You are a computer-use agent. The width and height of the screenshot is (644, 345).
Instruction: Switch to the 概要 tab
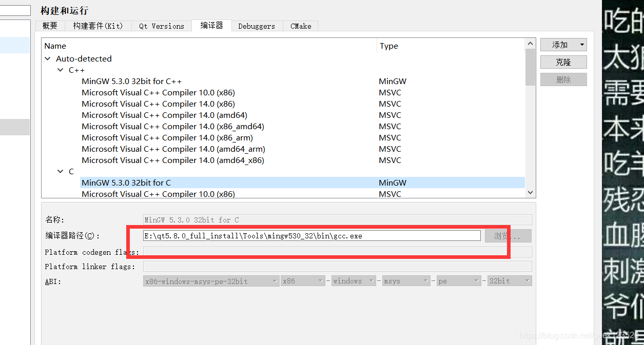coord(50,26)
